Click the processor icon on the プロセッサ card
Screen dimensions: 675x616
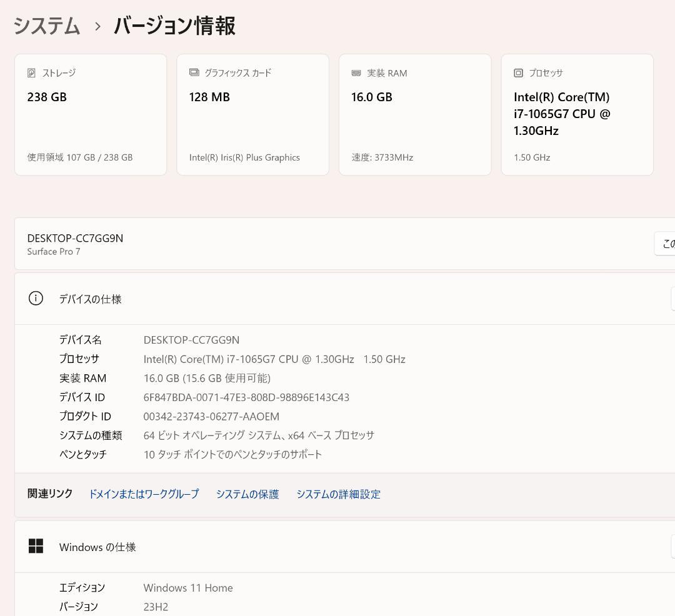[518, 73]
